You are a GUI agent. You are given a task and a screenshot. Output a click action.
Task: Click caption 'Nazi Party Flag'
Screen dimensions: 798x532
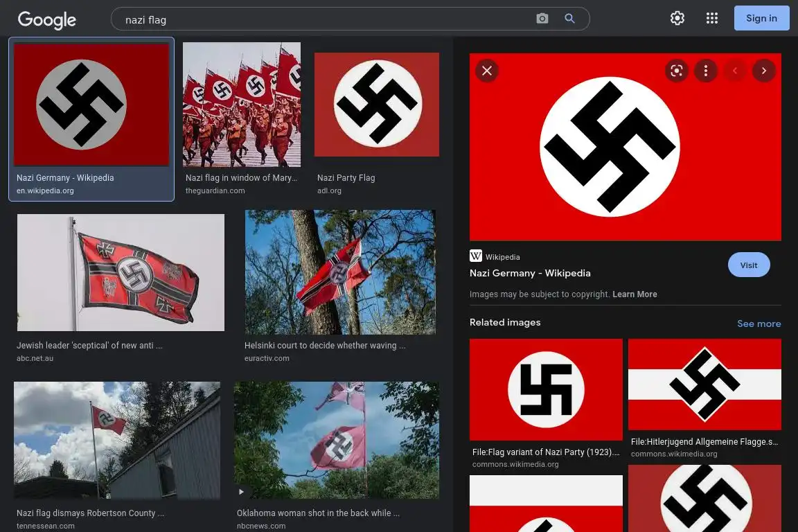click(x=346, y=177)
